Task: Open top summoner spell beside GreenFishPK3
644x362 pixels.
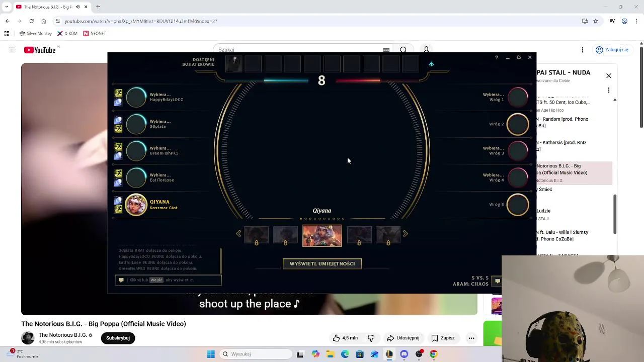Action: (118, 147)
